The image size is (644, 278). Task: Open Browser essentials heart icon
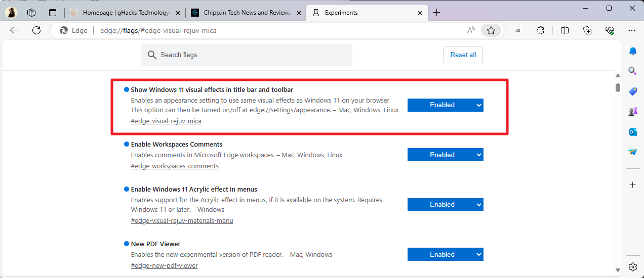(x=610, y=30)
